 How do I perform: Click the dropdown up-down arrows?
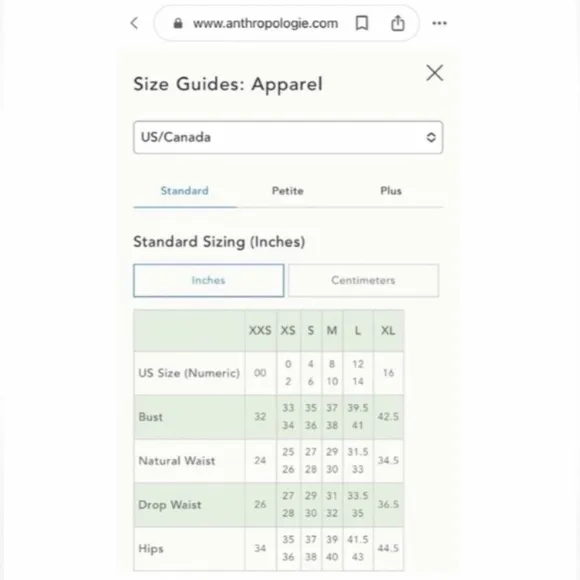[431, 137]
